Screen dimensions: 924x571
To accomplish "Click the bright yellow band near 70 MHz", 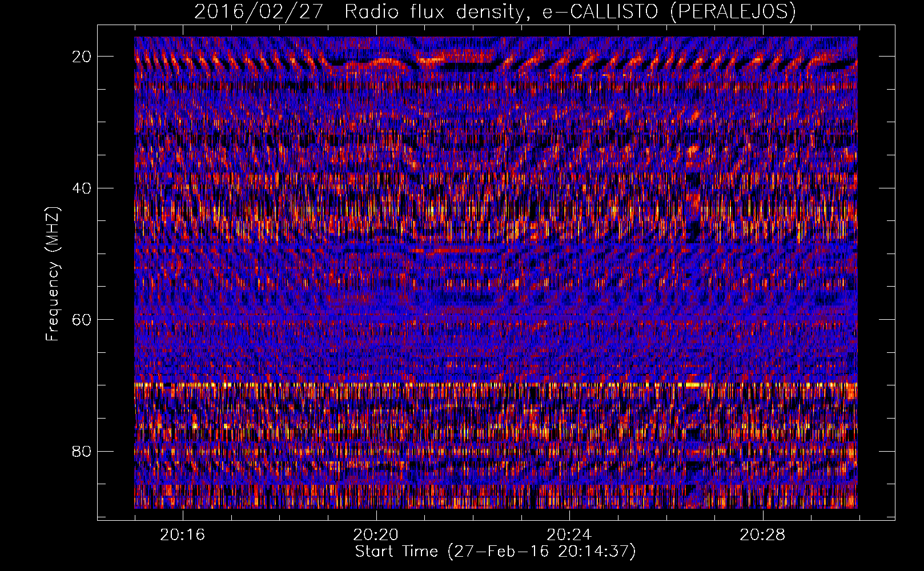I will [x=496, y=385].
